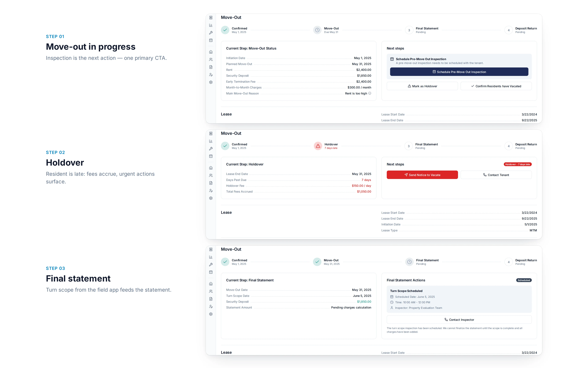The image size is (588, 368).
Task: Select step 4 Deposit Return circle in the Holdover panel
Action: (509, 146)
